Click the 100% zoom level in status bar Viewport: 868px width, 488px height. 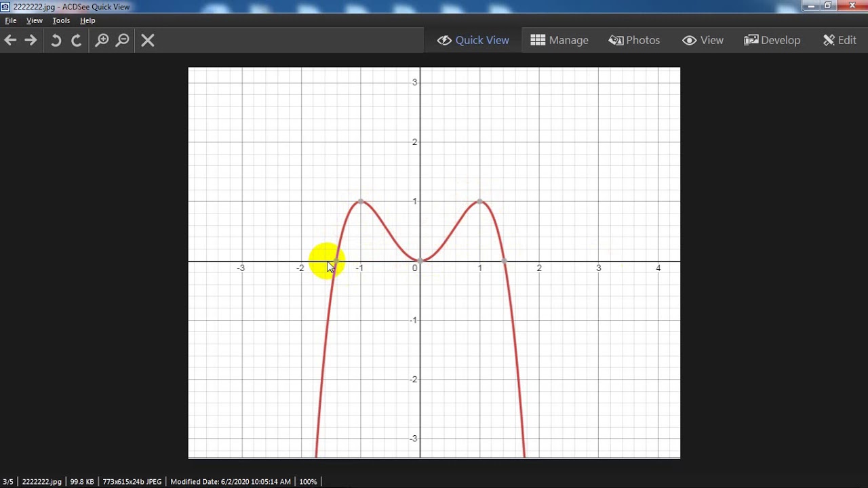click(308, 482)
